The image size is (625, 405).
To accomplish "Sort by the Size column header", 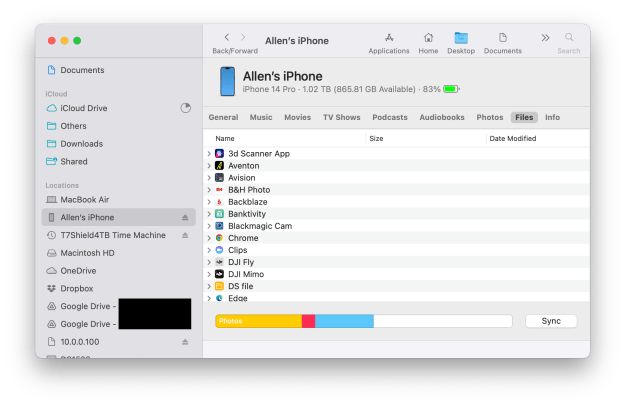I will tap(376, 138).
